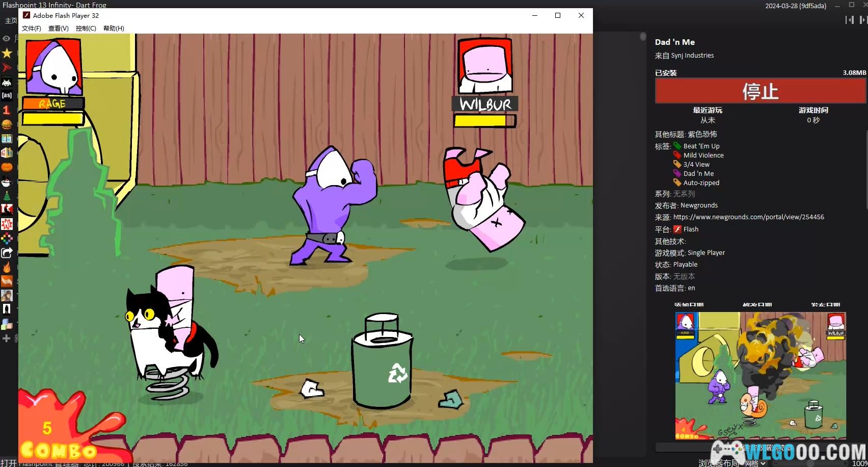Toggle left sidebar with collapse arrow icon

click(849, 20)
